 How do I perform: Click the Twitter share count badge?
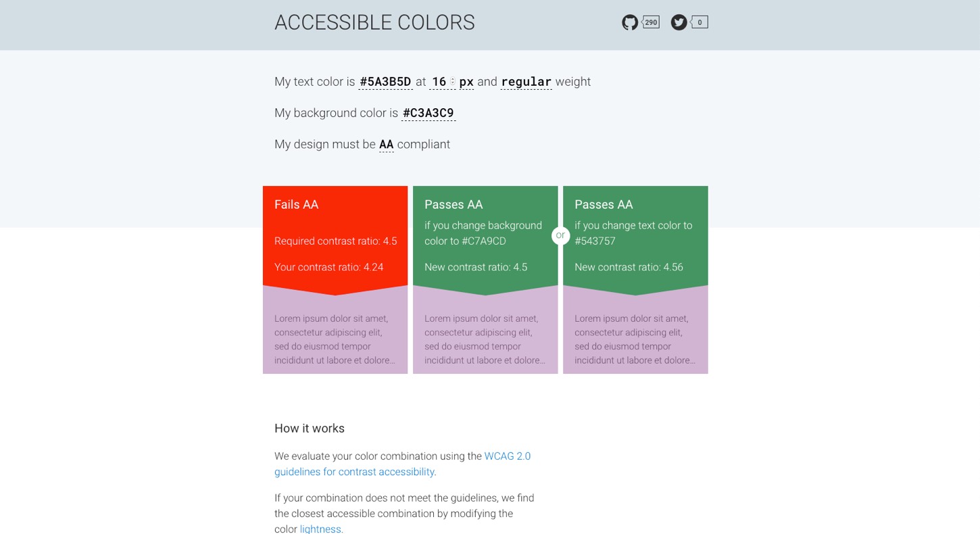pyautogui.click(x=700, y=22)
